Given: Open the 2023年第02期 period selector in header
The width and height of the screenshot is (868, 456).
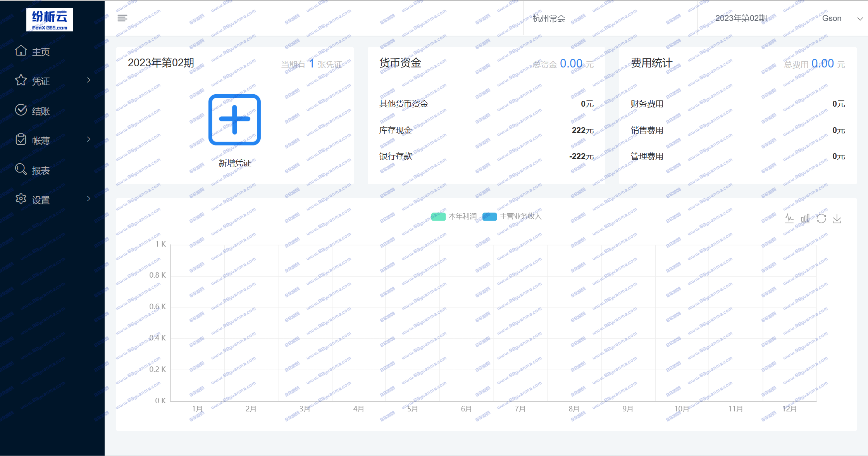Looking at the screenshot, I should (741, 18).
